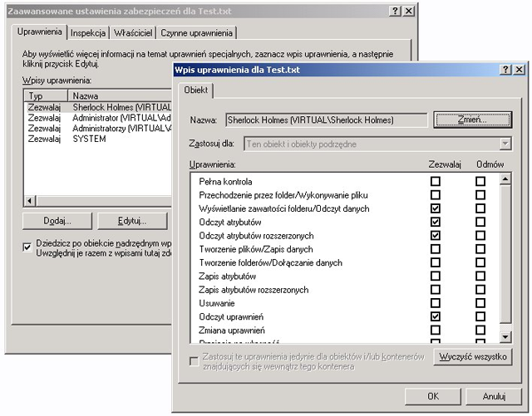Open the Właściciel tab
Screen dimensions: 532x416
(x=132, y=32)
